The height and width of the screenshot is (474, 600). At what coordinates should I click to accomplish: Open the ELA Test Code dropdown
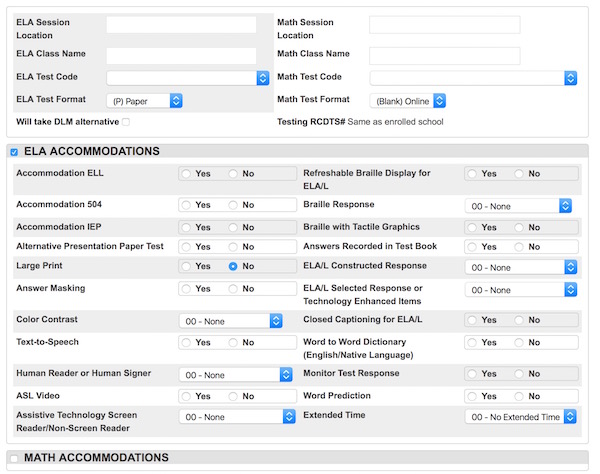188,78
